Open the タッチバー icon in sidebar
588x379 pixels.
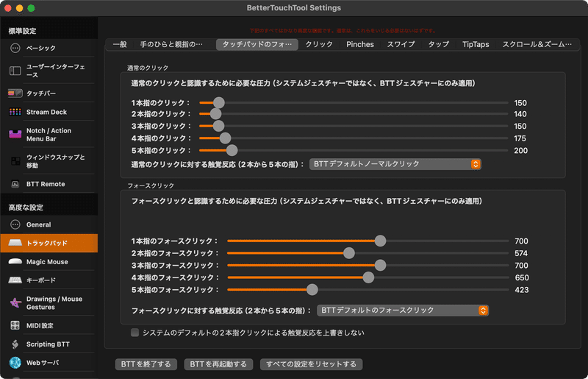coord(15,93)
